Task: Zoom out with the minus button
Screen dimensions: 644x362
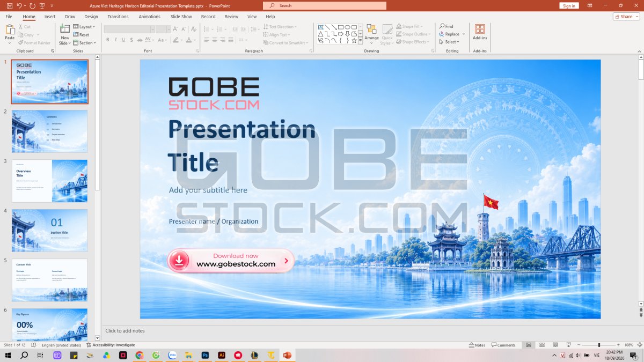Action: [580, 345]
